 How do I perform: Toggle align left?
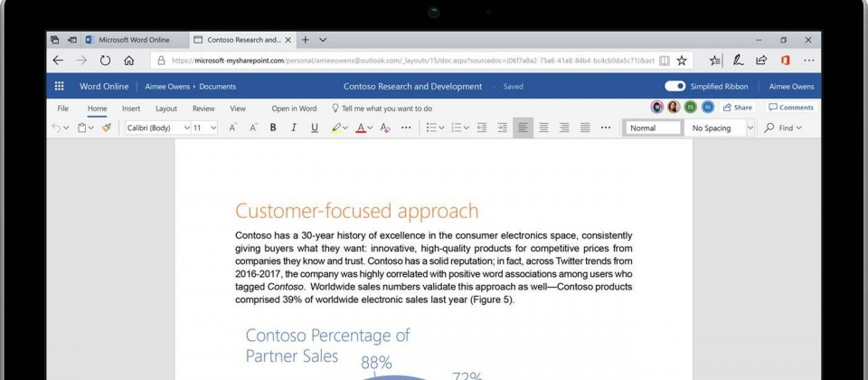(x=524, y=128)
